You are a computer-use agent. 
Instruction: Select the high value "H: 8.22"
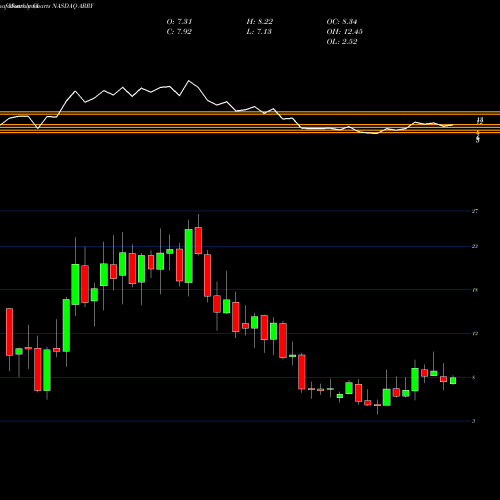click(260, 22)
